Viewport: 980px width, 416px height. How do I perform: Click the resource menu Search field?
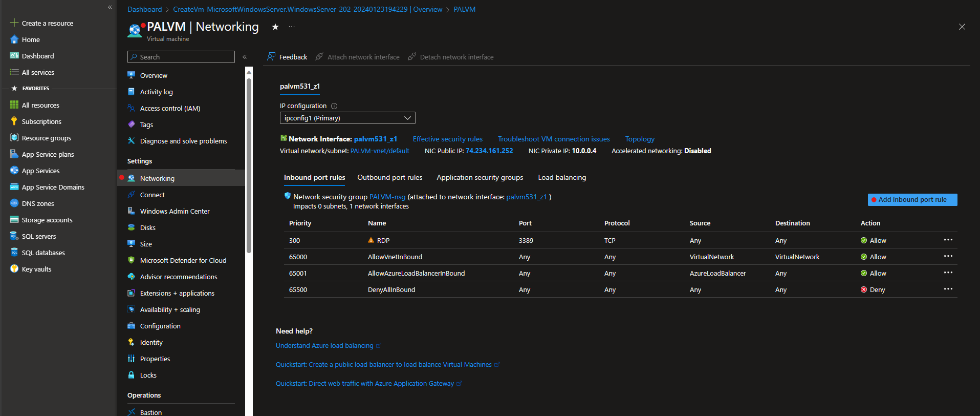pyautogui.click(x=181, y=57)
